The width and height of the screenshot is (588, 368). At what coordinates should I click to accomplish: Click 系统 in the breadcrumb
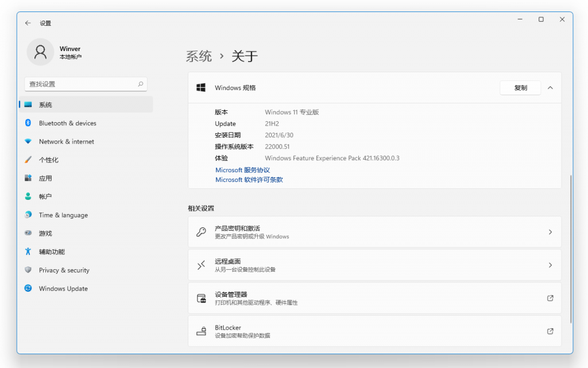click(199, 56)
